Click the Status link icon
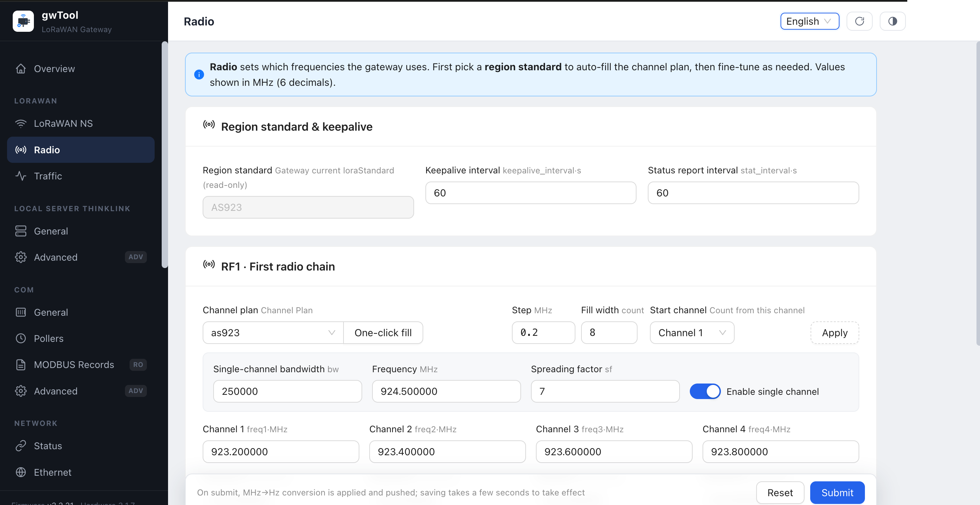 coord(21,446)
